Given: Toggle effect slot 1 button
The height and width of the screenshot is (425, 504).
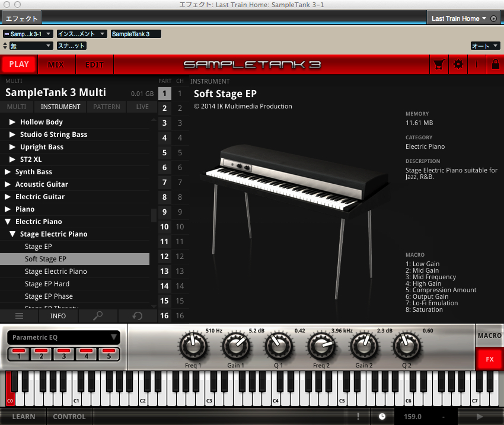Looking at the screenshot, I should tap(18, 354).
